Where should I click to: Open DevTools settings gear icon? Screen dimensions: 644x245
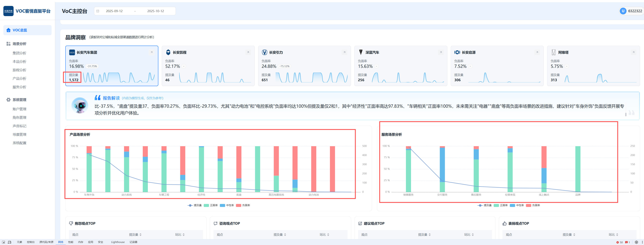click(636, 242)
